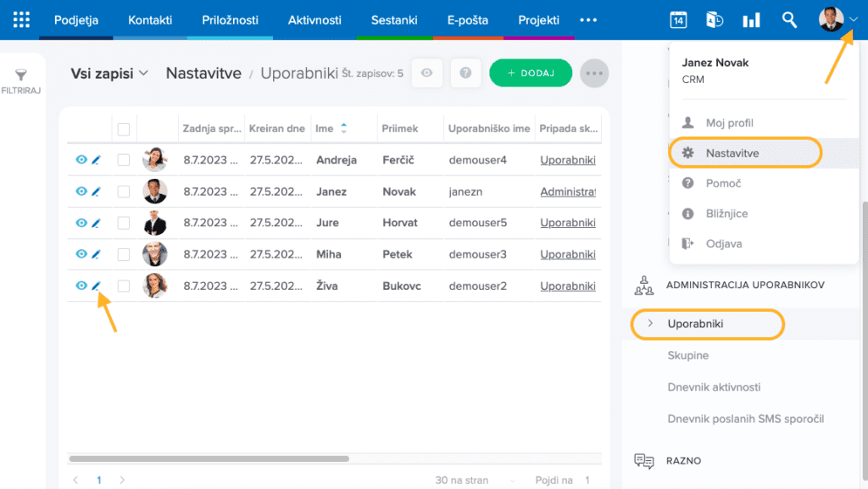Select Nastavitve in the user menu
The height and width of the screenshot is (489, 868).
tap(732, 153)
